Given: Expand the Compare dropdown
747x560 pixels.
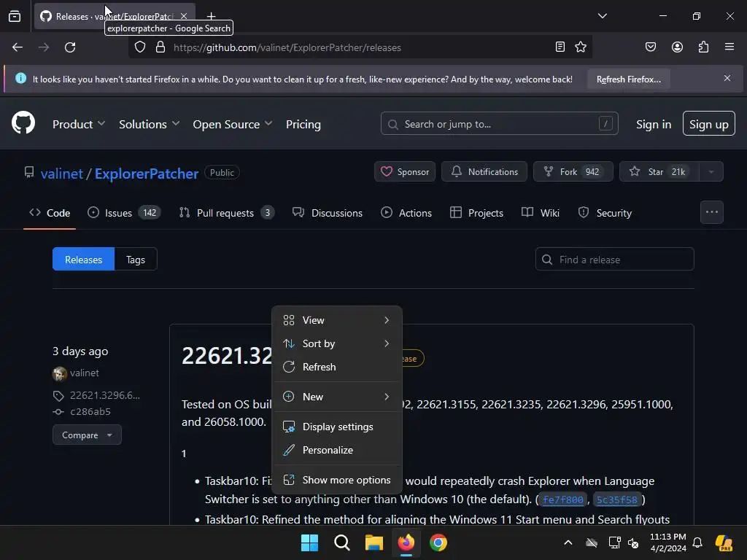Looking at the screenshot, I should coord(87,435).
